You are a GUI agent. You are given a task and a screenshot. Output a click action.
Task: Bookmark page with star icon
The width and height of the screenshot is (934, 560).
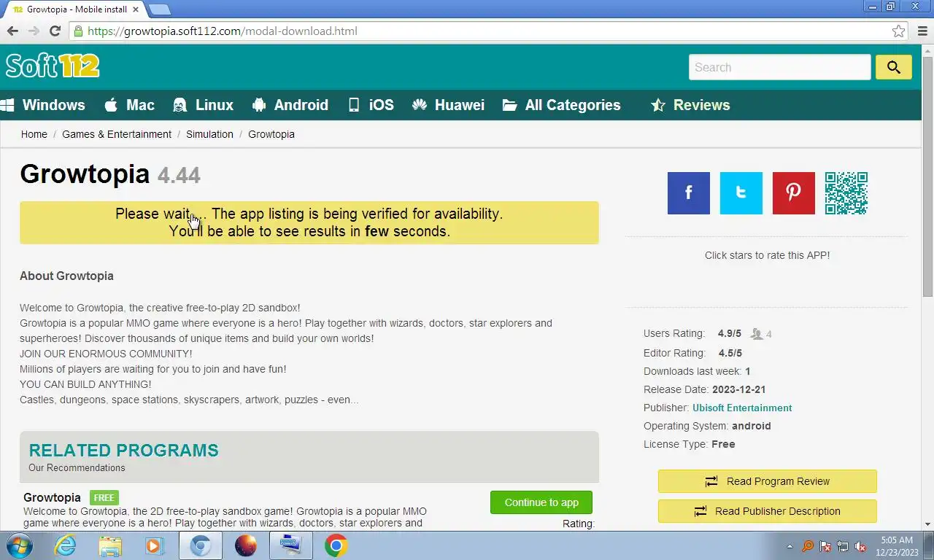pyautogui.click(x=898, y=31)
